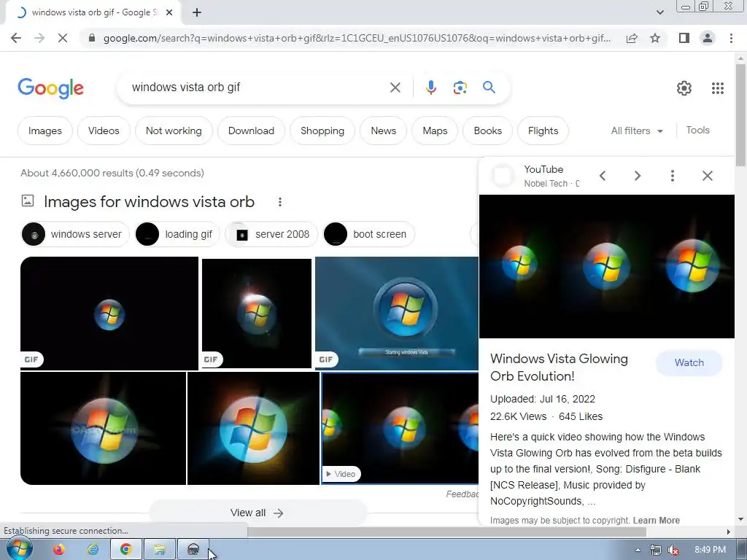Viewport: 747px width, 560px height.
Task: Open the three-orbs Video thumbnail
Action: pos(400,428)
